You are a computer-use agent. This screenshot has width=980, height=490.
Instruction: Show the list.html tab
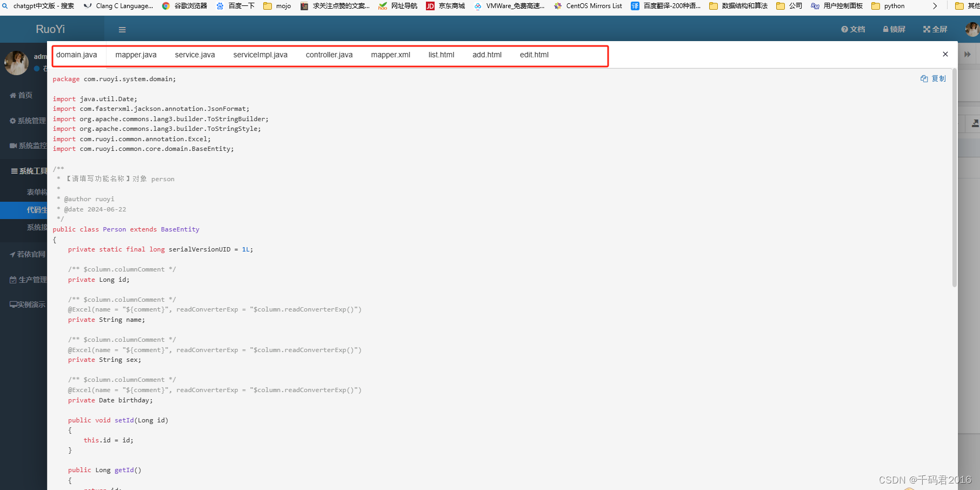441,55
